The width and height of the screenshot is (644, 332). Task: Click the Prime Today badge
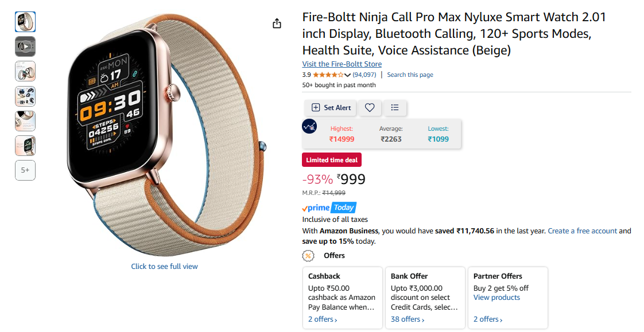329,208
